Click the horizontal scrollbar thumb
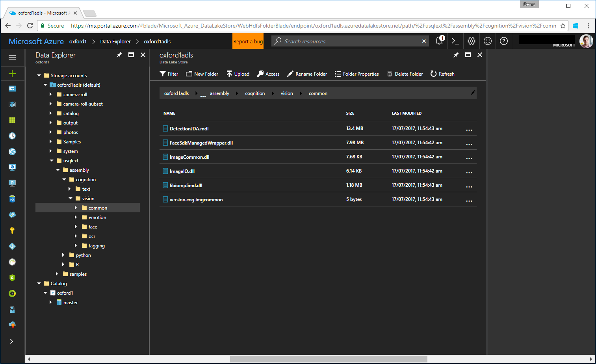 pyautogui.click(x=329, y=359)
